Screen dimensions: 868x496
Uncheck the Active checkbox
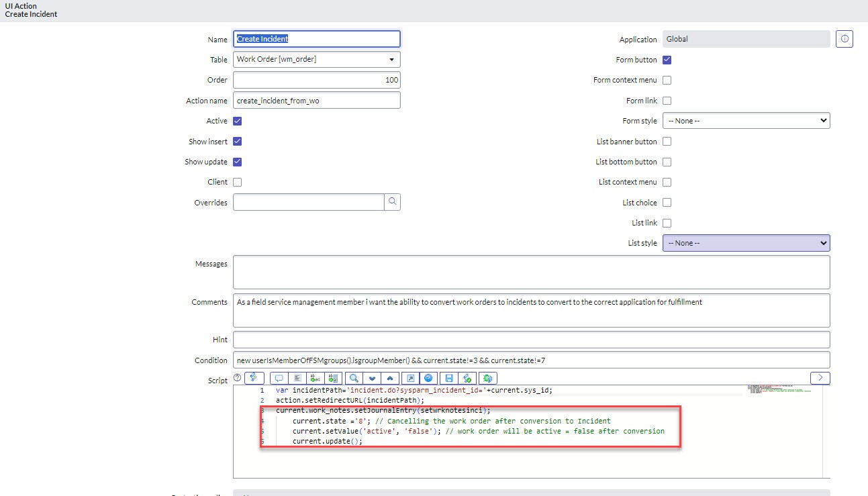238,121
